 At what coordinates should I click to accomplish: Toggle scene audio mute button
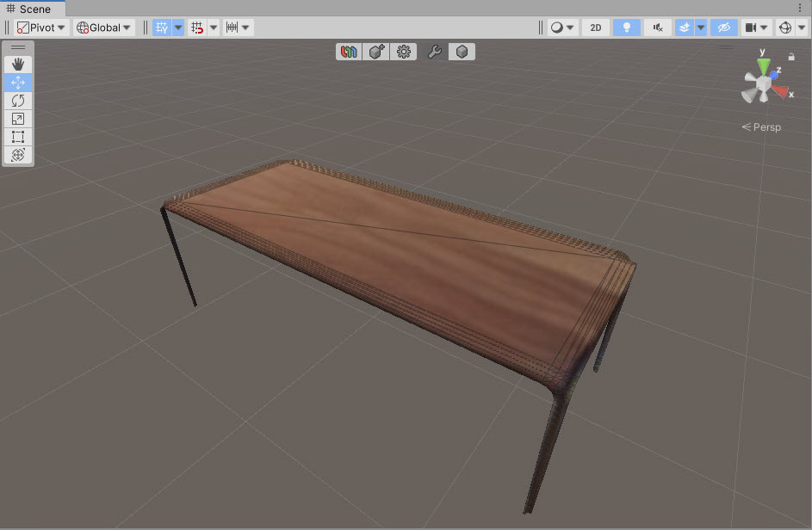click(658, 28)
